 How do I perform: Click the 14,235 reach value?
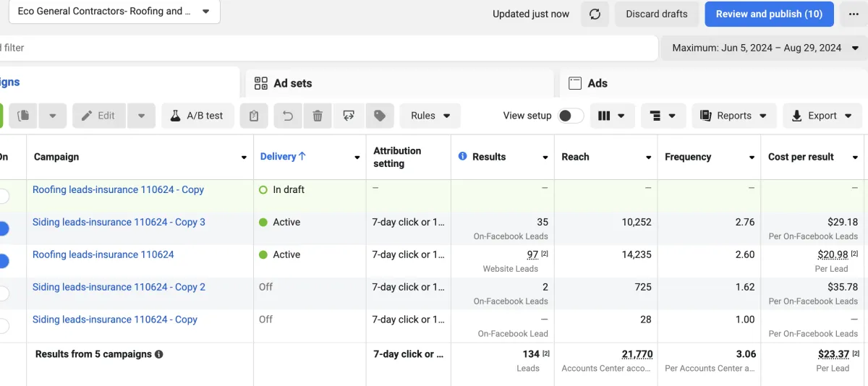pyautogui.click(x=637, y=254)
